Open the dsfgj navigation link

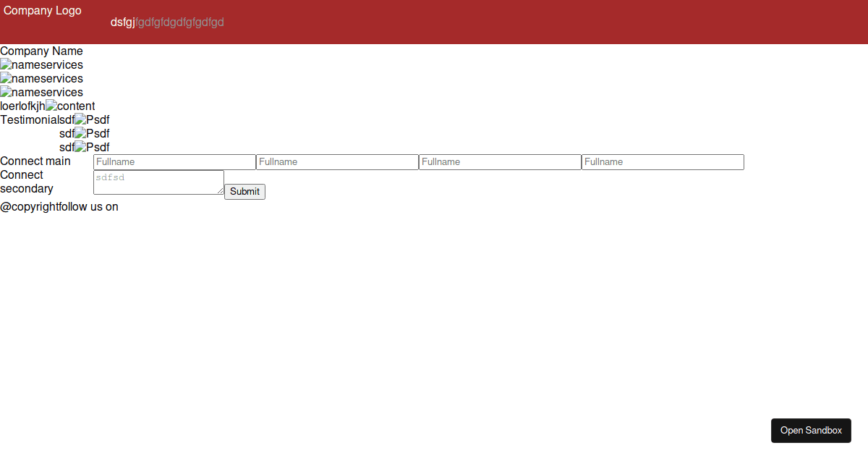coord(122,22)
